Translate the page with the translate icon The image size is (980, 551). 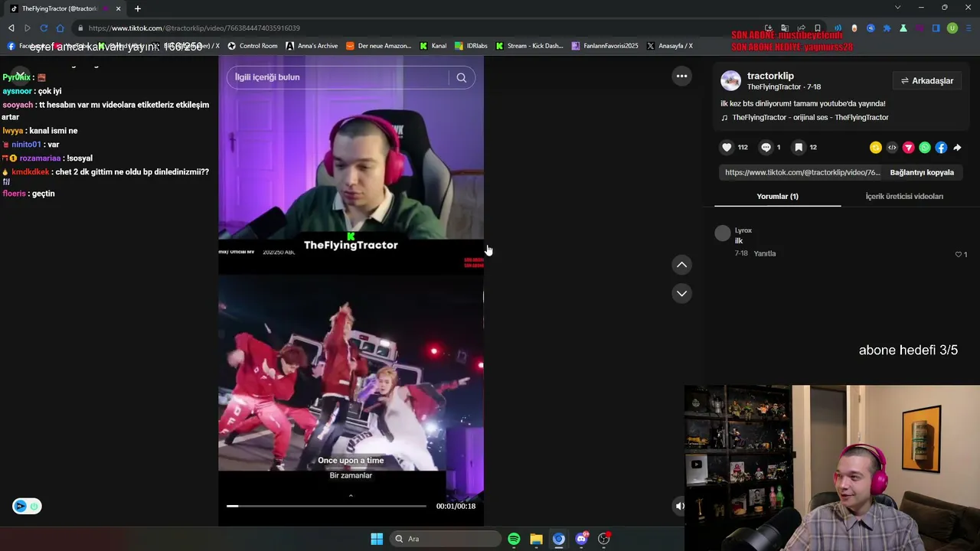click(785, 28)
